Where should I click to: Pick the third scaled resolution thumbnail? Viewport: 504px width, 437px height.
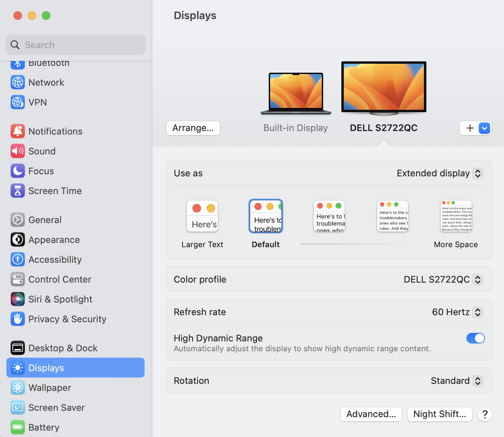329,216
